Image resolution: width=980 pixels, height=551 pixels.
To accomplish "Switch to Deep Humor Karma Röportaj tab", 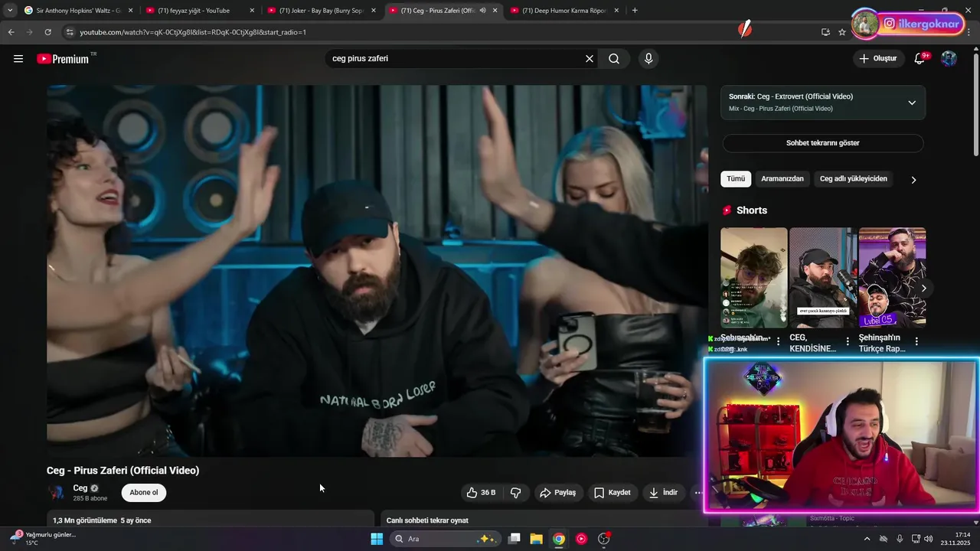I will [x=564, y=11].
